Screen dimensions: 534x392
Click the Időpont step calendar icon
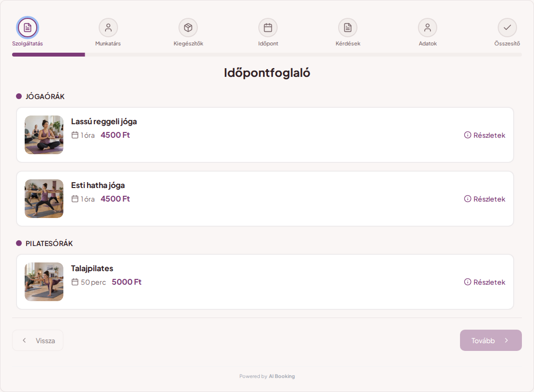tap(268, 28)
